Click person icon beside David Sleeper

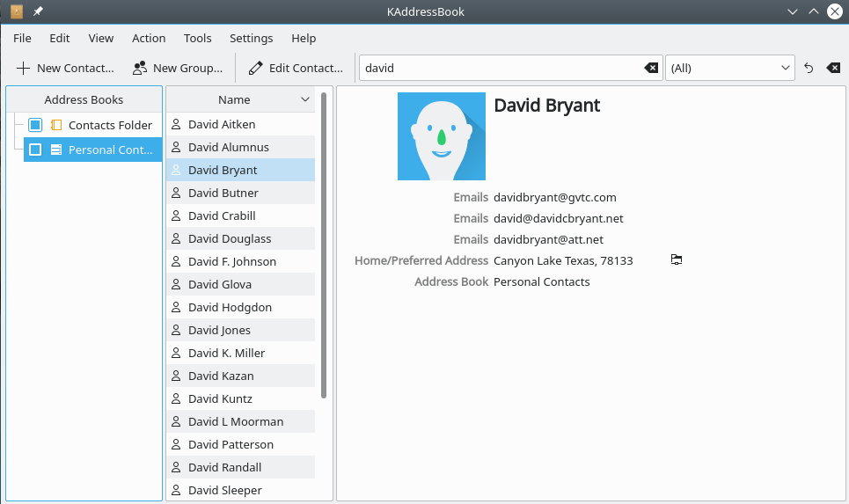pos(176,491)
